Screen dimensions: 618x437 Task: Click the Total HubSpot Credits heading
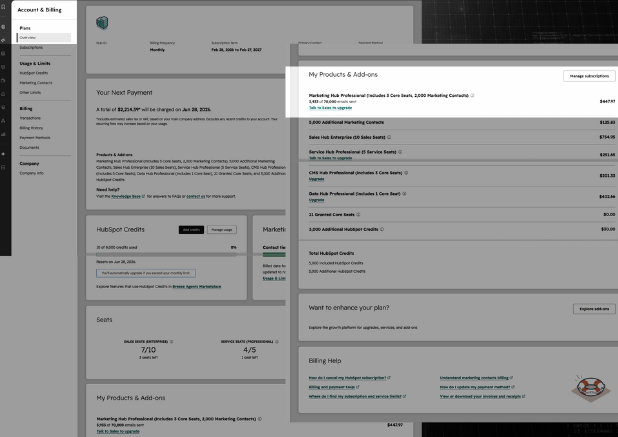331,253
